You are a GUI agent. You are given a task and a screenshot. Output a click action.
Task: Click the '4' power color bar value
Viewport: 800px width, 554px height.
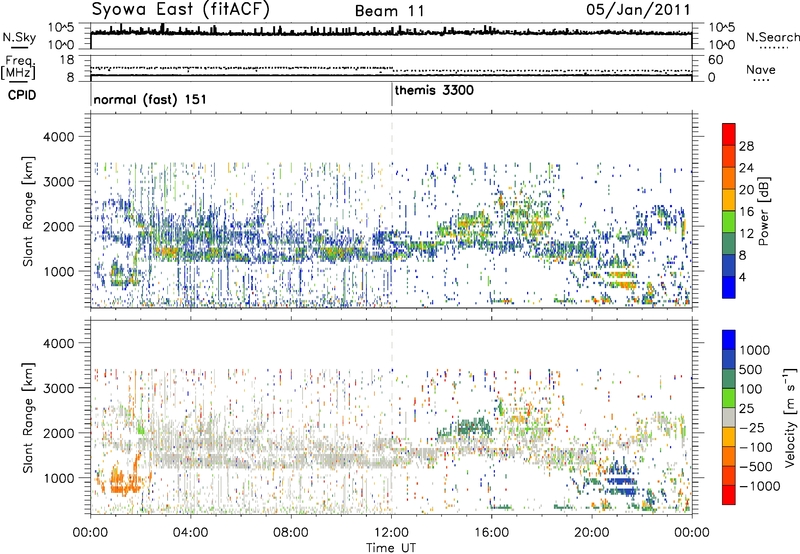[x=742, y=278]
